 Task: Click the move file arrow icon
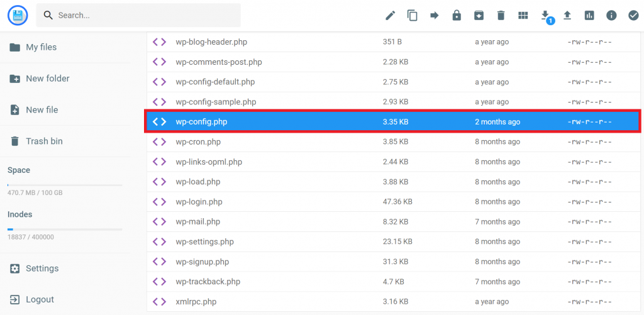[435, 16]
